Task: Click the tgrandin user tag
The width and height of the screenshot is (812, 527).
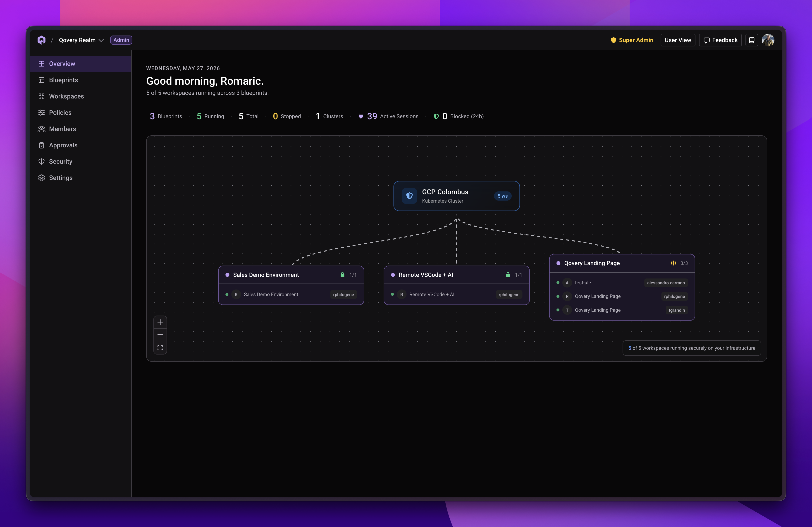Action: (x=676, y=310)
